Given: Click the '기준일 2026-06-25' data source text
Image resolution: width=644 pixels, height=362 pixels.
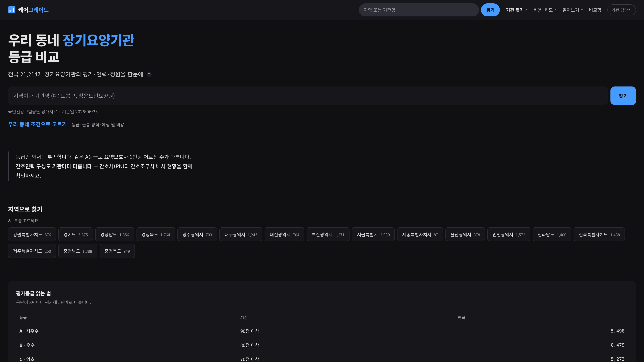Looking at the screenshot, I should tap(80, 112).
